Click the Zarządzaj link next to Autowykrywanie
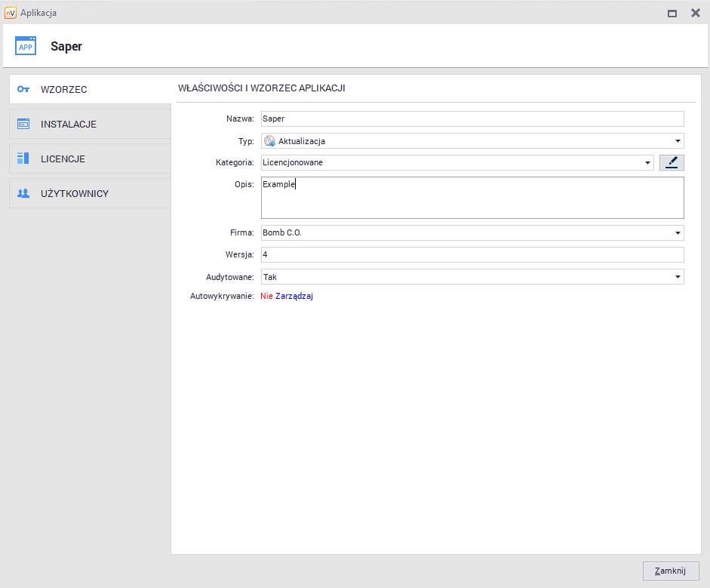The image size is (710, 588). tap(294, 297)
